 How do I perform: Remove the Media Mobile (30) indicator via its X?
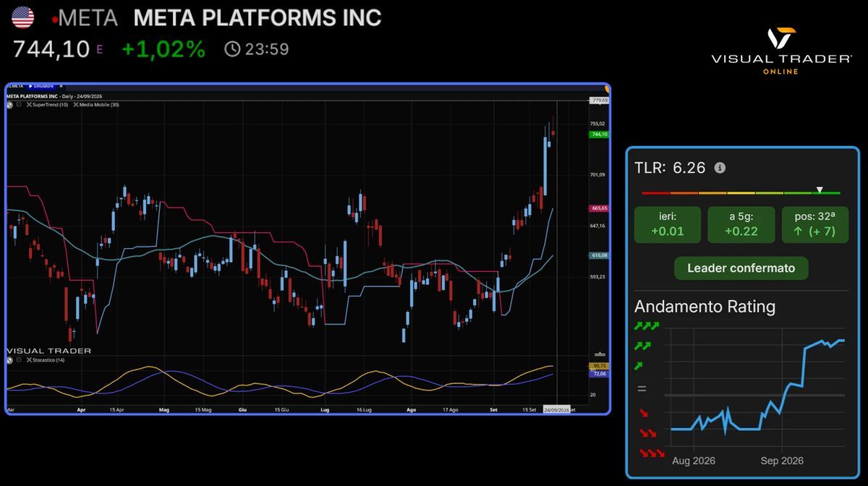point(76,105)
